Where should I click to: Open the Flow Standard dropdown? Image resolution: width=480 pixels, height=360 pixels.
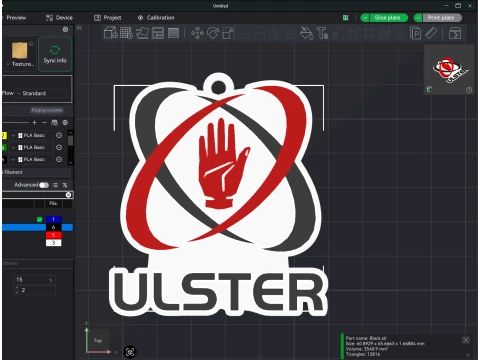click(42, 93)
